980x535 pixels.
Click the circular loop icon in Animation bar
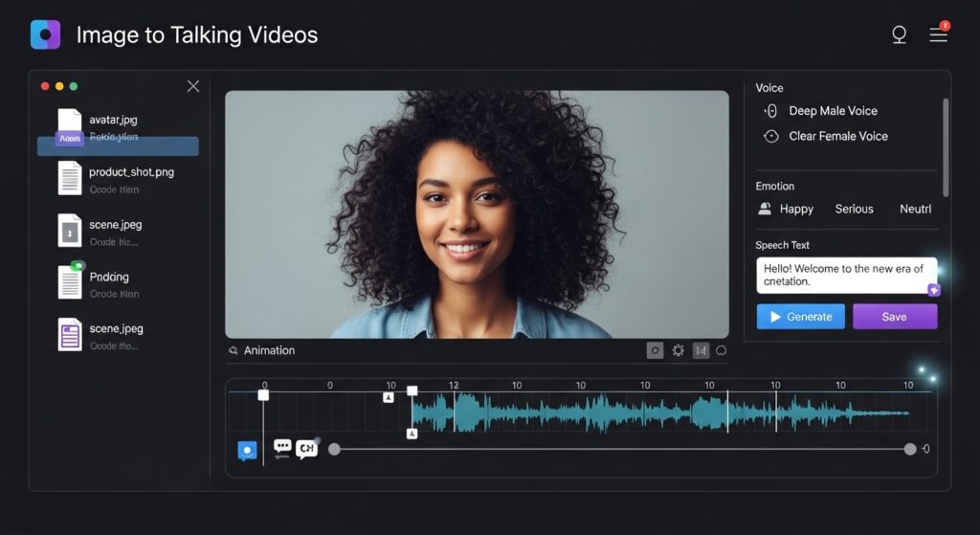[722, 350]
